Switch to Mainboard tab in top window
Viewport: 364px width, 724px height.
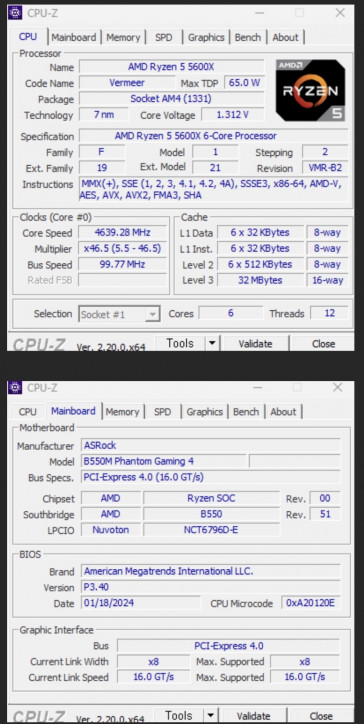[74, 37]
